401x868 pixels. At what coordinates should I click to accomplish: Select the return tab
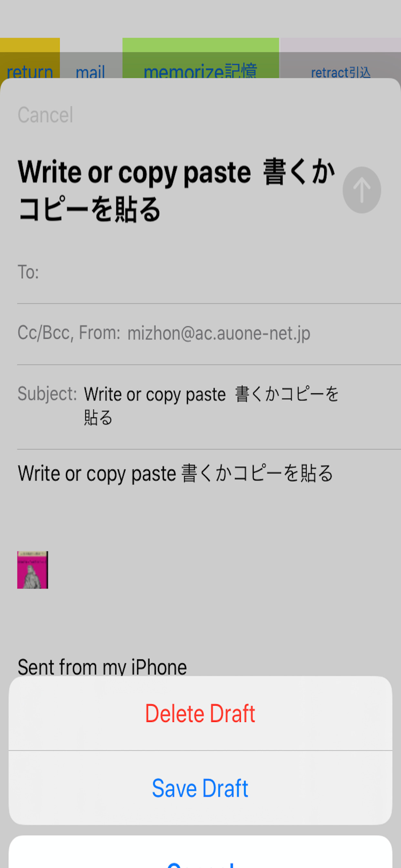coord(30,71)
